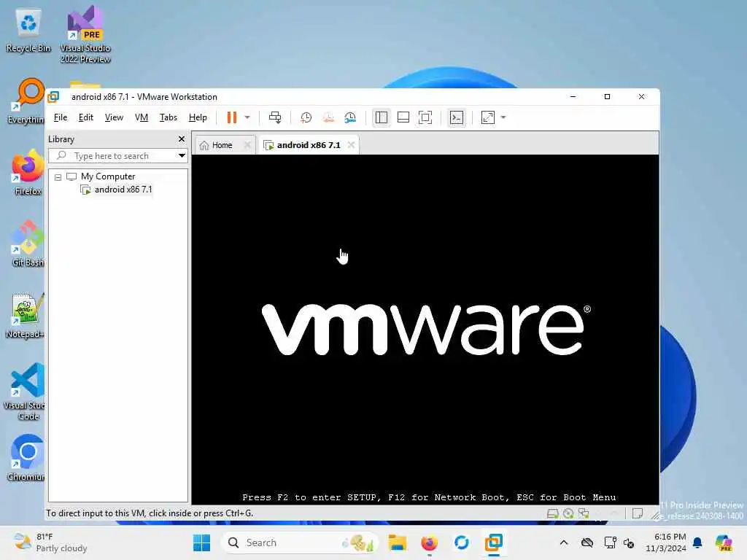Select android x86 7.1 in library tree

point(123,190)
